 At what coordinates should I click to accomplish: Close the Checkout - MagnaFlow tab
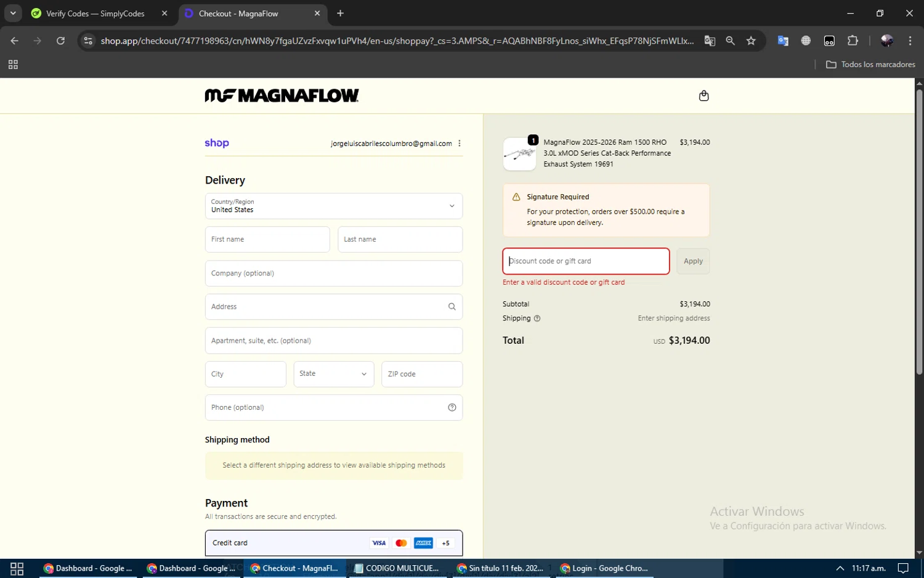click(x=317, y=14)
